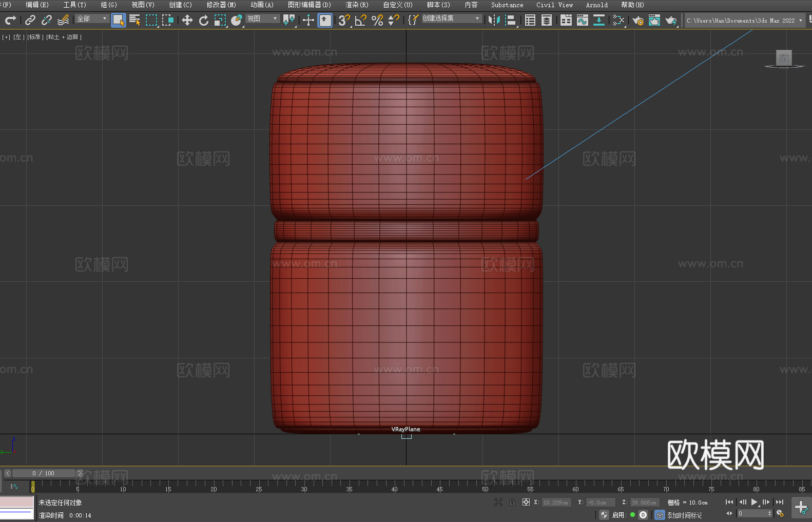Open the 编辑(E) menu
Screen dimensions: 812x522
click(x=37, y=5)
